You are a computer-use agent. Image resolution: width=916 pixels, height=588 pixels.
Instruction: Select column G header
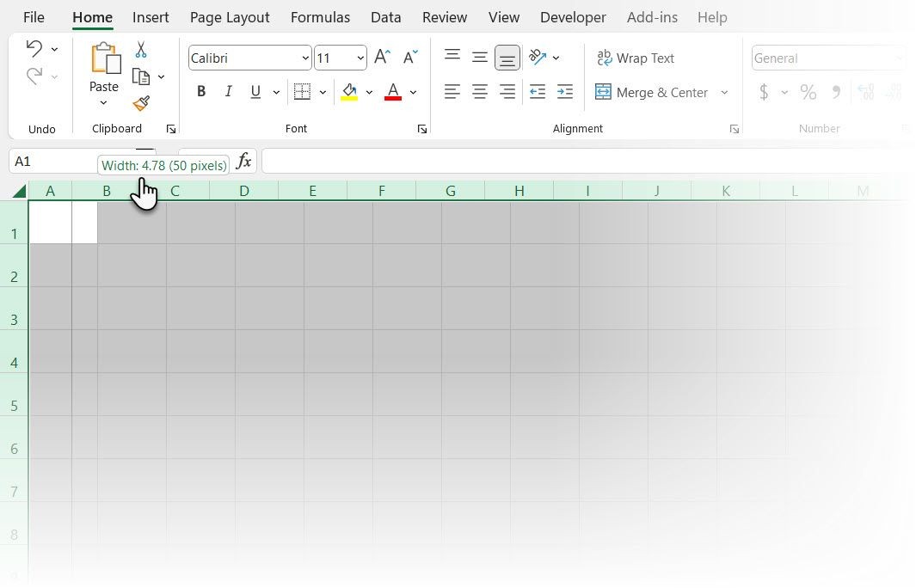point(451,191)
